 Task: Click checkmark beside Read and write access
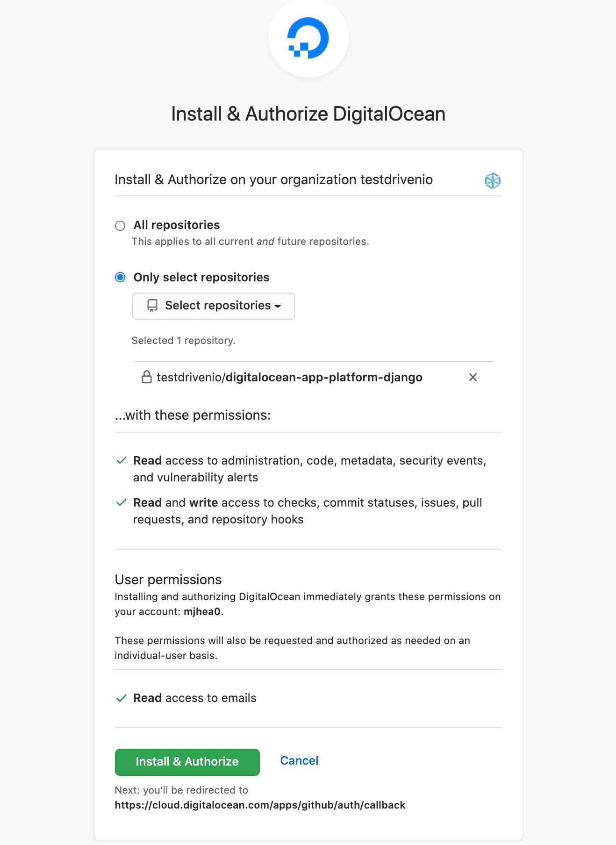click(x=122, y=502)
